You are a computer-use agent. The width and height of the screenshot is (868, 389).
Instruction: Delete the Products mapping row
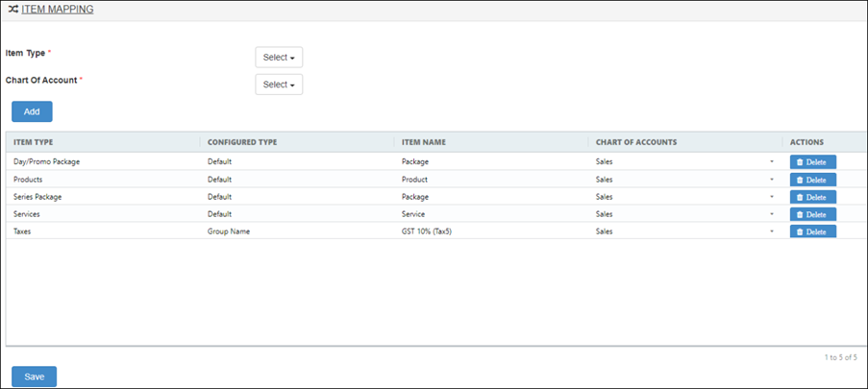point(812,180)
